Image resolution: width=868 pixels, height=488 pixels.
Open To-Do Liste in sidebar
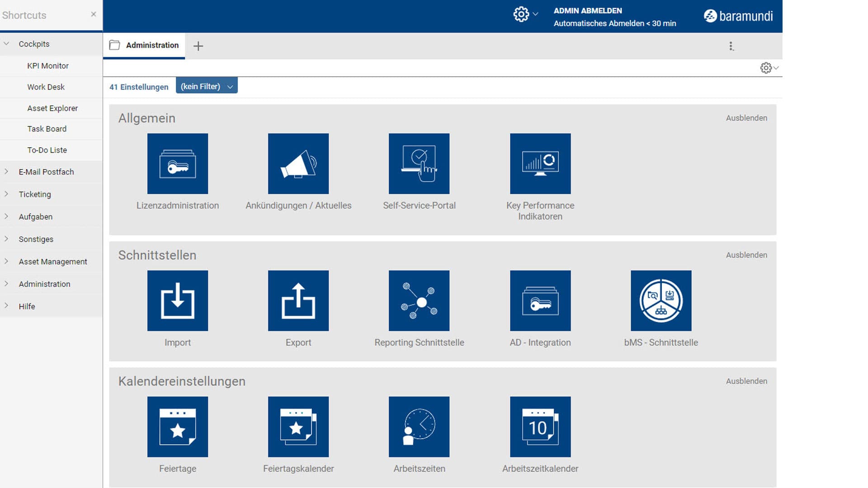[47, 150]
